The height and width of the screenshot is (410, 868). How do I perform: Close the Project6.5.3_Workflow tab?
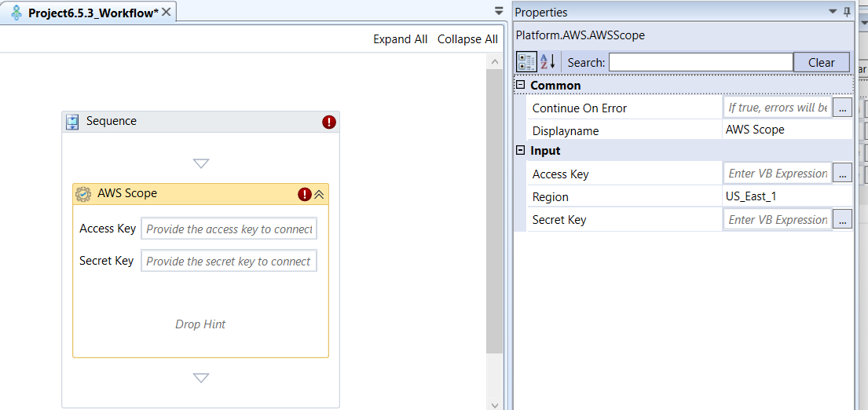(166, 12)
